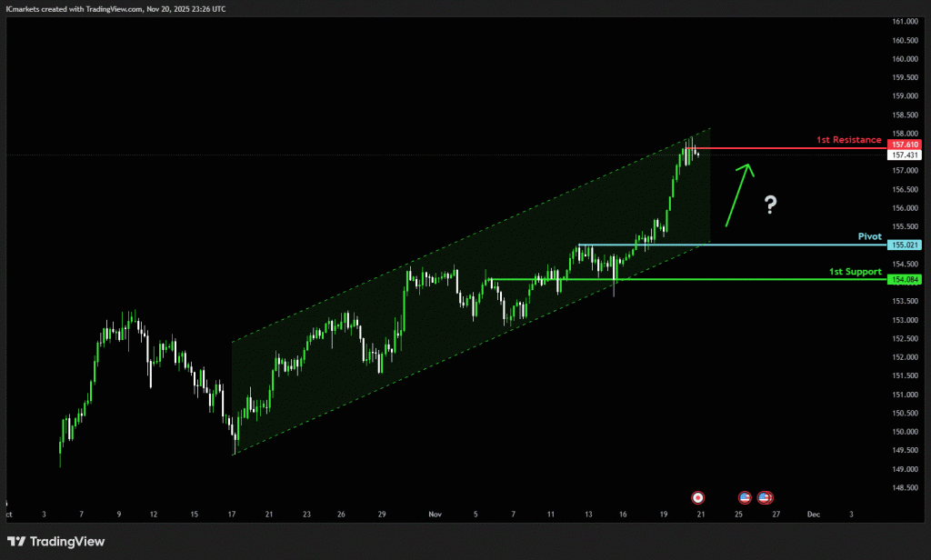Click the Japan flag economic event icon

[x=697, y=497]
